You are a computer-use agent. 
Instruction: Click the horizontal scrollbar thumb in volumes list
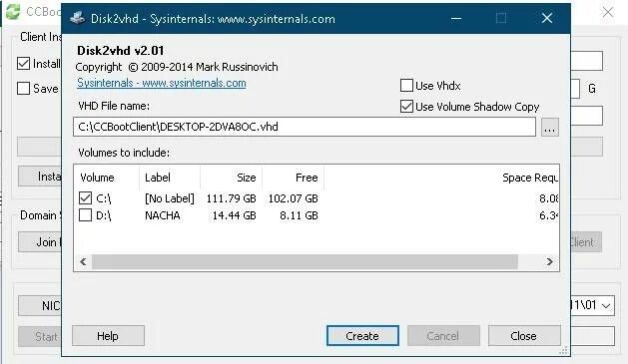[x=305, y=261]
